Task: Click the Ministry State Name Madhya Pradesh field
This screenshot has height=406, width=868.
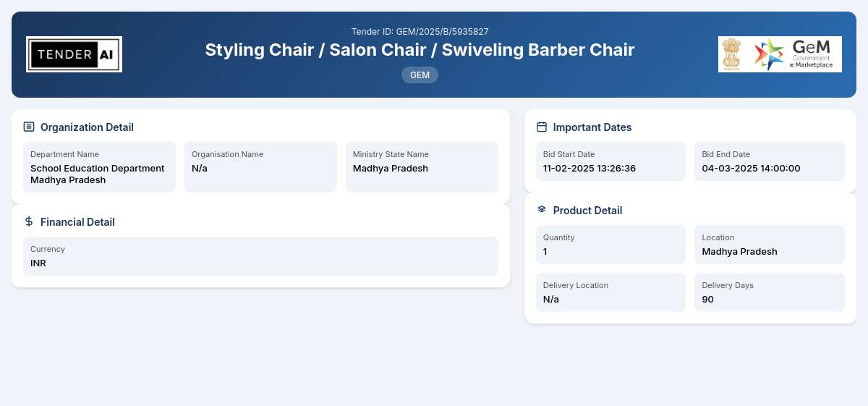Action: coord(422,167)
